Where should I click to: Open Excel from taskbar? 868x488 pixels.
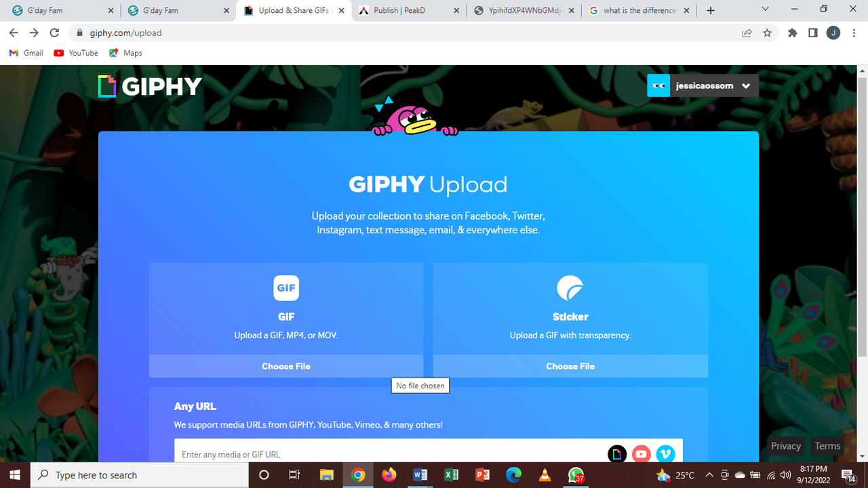(451, 475)
